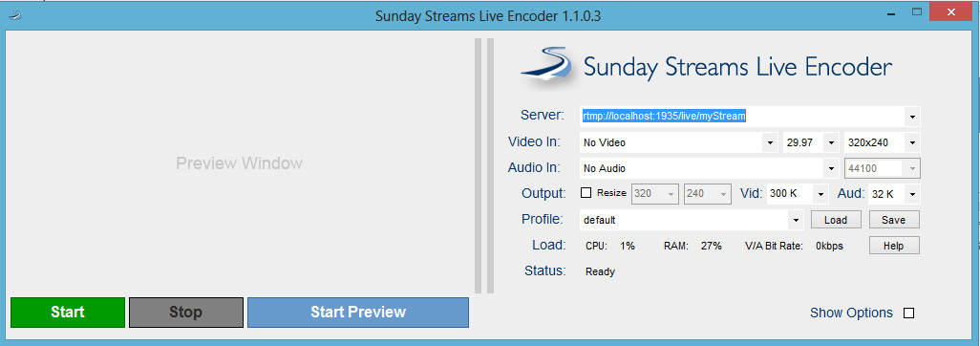Open the Vid 300 K bitrate dropdown

coord(820,194)
